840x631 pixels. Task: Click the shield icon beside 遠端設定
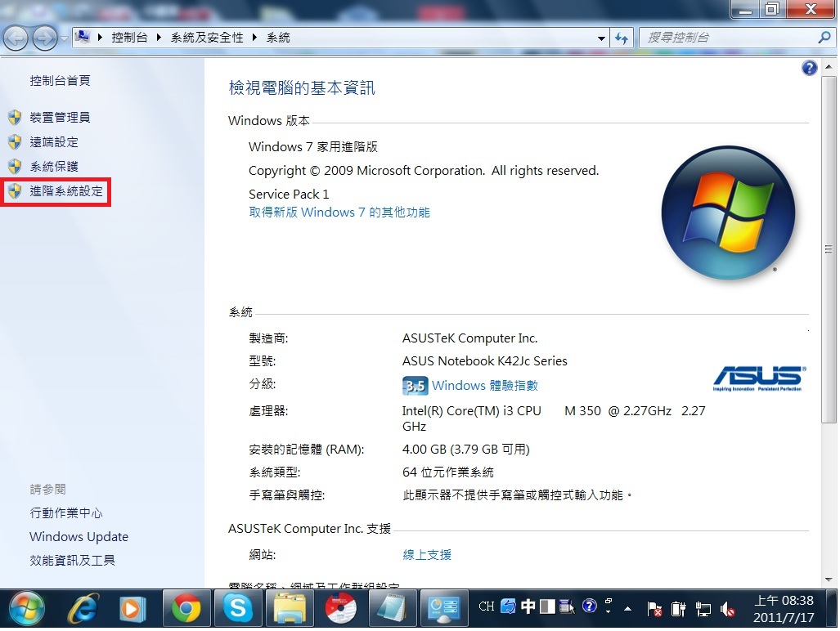[15, 142]
